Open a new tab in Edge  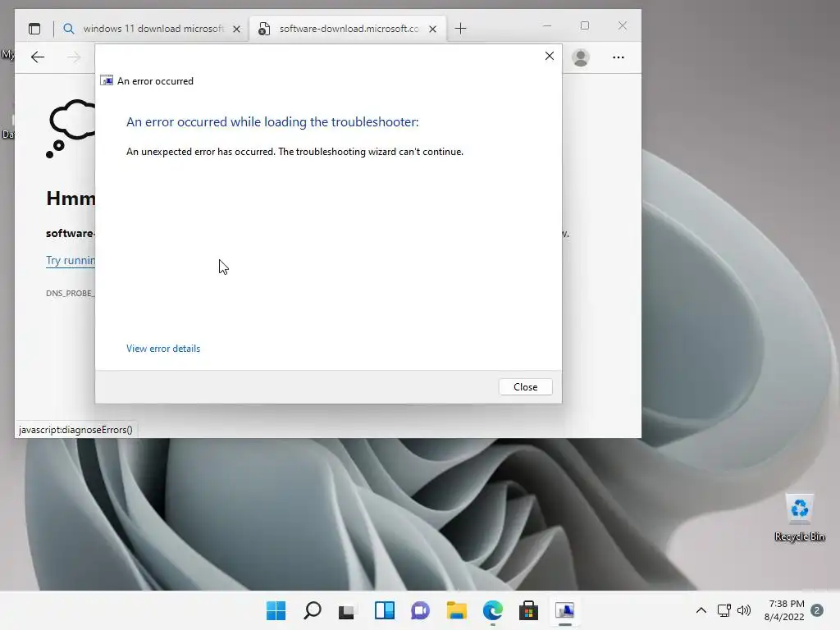(x=460, y=29)
